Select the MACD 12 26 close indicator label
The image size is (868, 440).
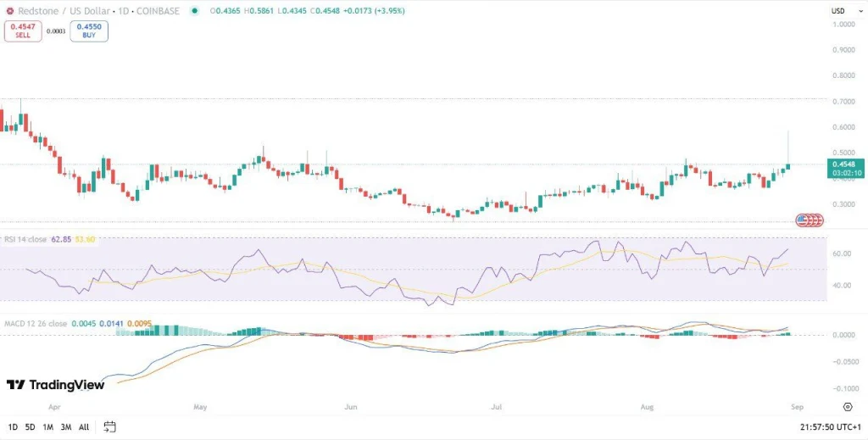pos(36,323)
